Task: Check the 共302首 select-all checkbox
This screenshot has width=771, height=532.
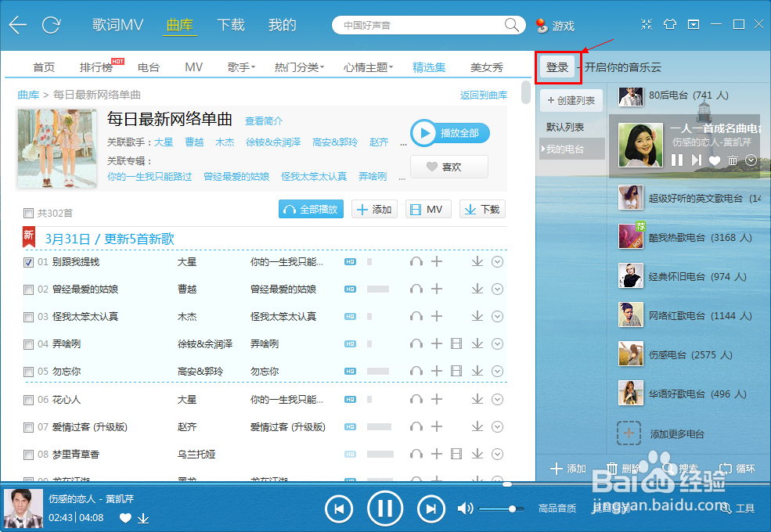Action: click(28, 213)
